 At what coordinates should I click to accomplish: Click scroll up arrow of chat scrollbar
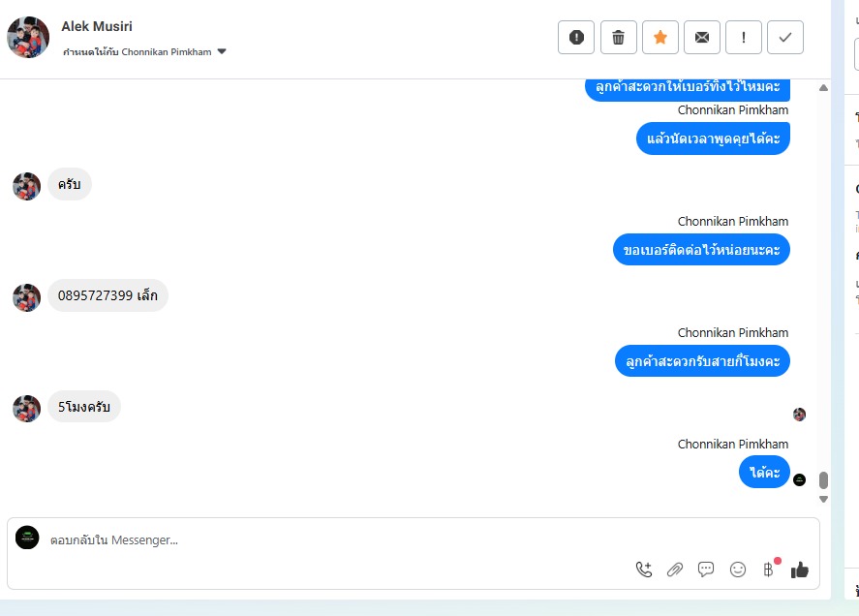823,88
